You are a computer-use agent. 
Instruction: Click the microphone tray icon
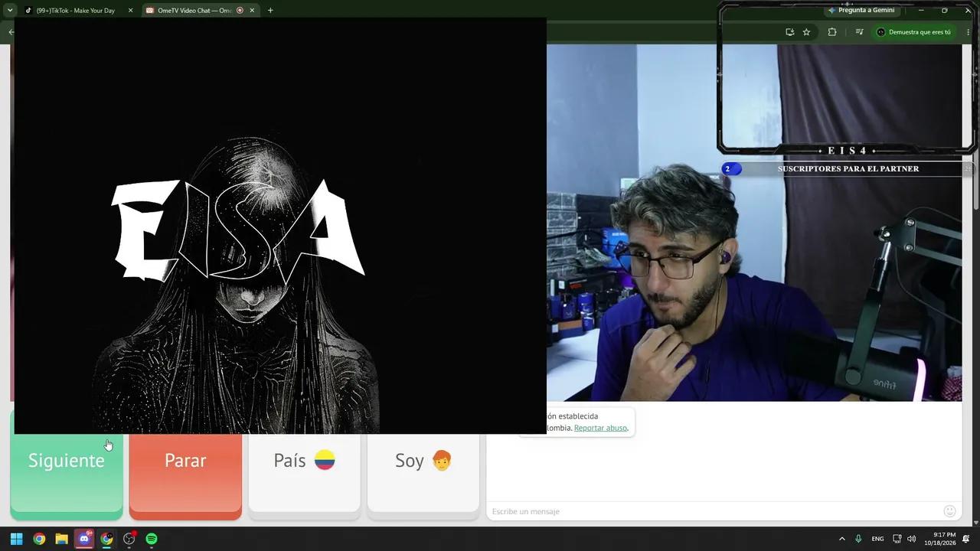[x=858, y=539]
